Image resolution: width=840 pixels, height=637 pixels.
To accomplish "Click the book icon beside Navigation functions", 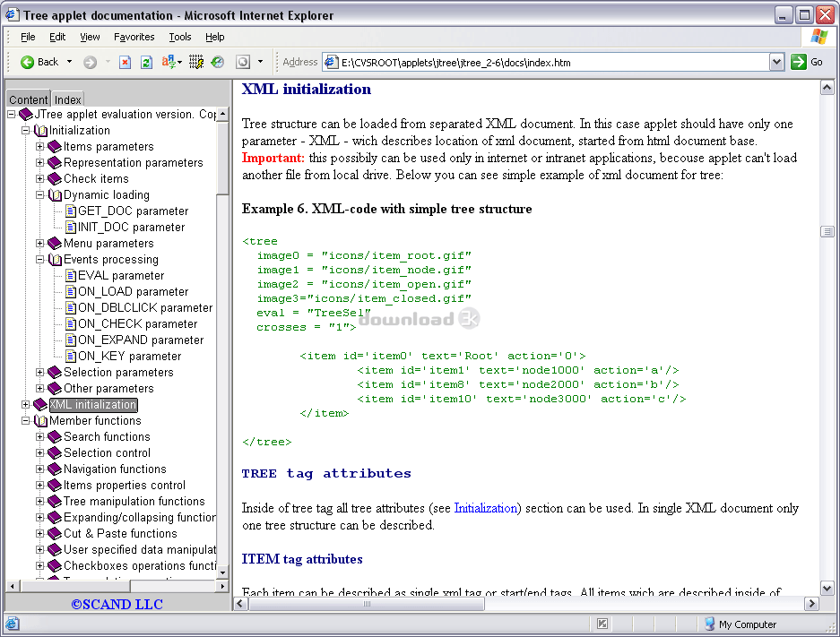I will [55, 469].
